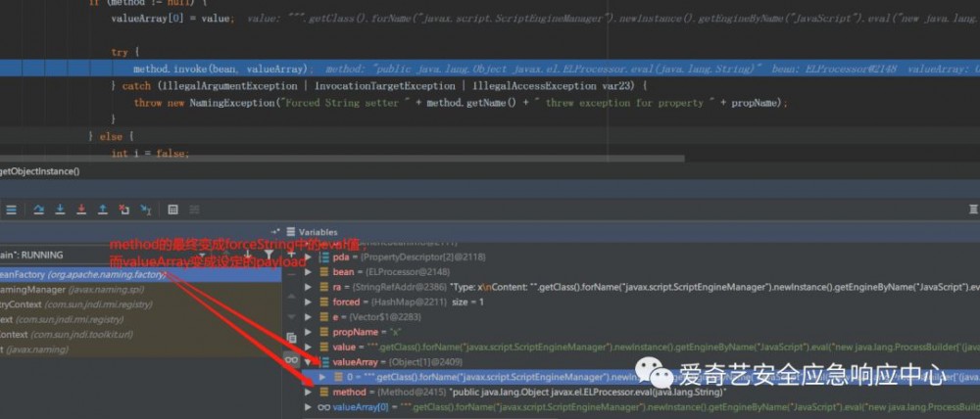Select the BeanFactory stack frame
The image size is (980, 419).
[x=140, y=274]
